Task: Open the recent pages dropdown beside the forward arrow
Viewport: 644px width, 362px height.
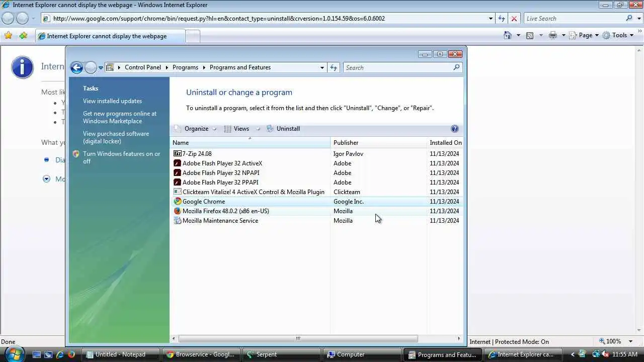Action: pyautogui.click(x=101, y=67)
